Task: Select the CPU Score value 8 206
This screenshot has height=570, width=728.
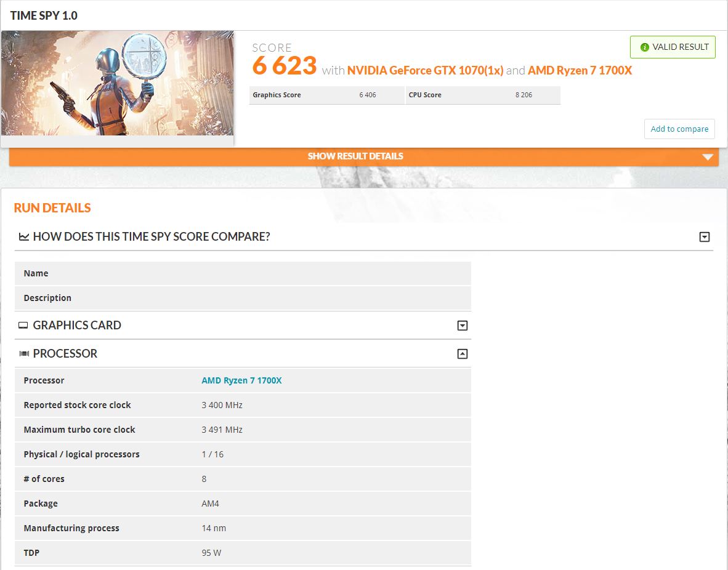Action: click(524, 95)
